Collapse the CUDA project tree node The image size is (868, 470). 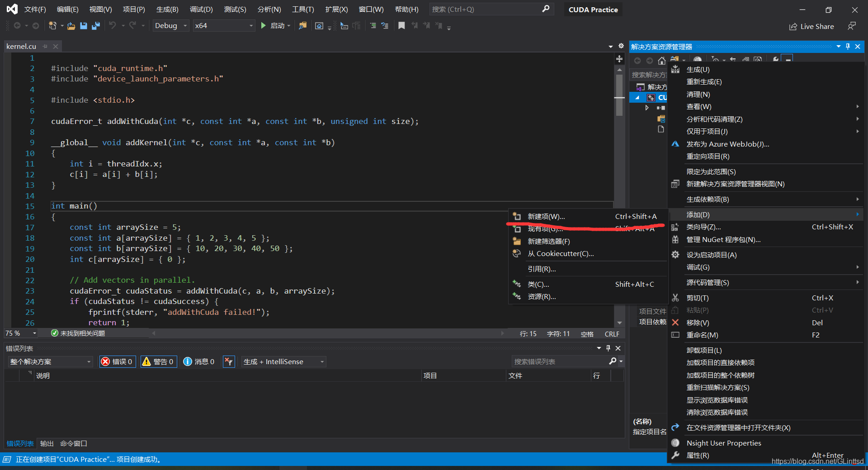tap(637, 97)
